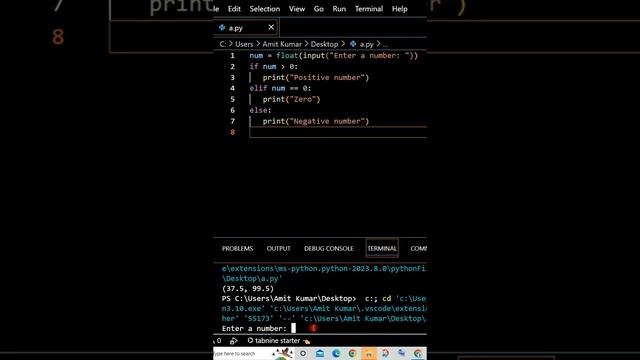Open the Run menu

(339, 9)
